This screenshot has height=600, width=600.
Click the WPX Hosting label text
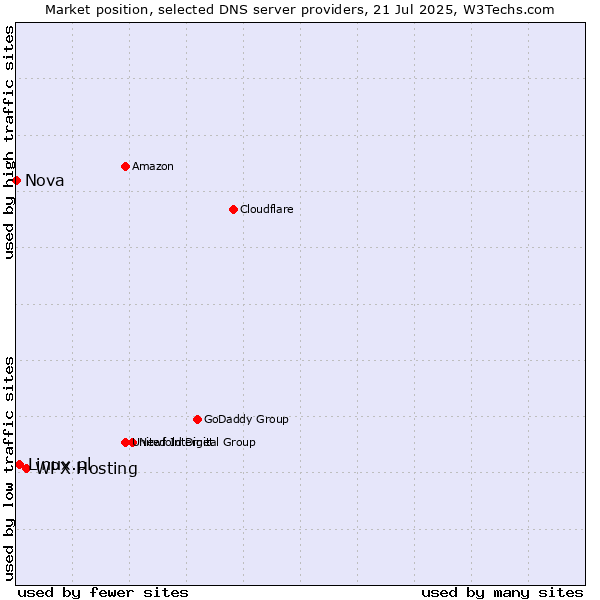86,469
